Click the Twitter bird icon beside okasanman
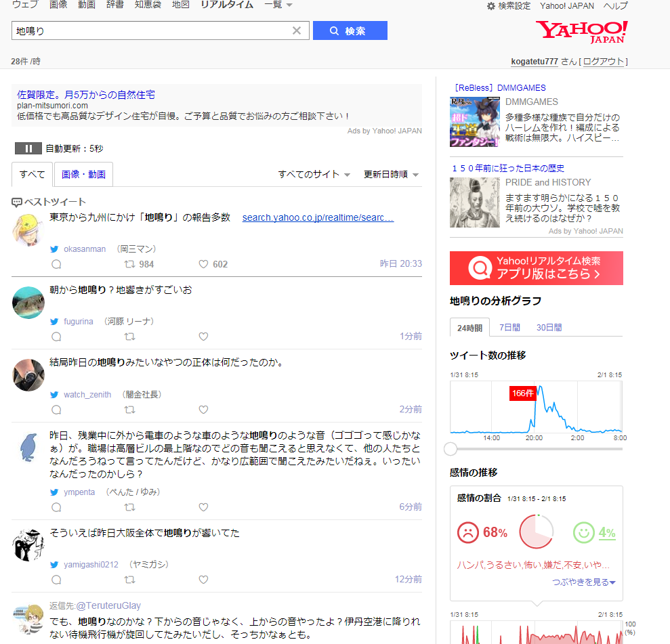 pyautogui.click(x=54, y=249)
